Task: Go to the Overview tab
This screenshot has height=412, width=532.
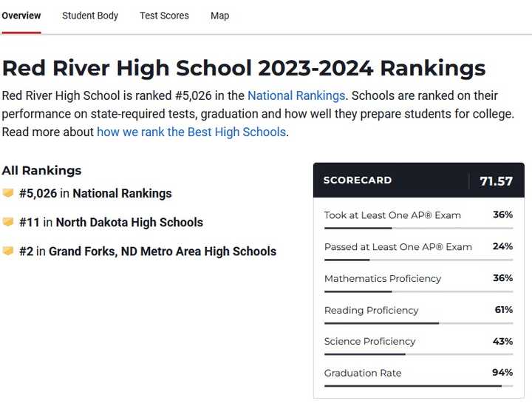Action: coord(21,16)
